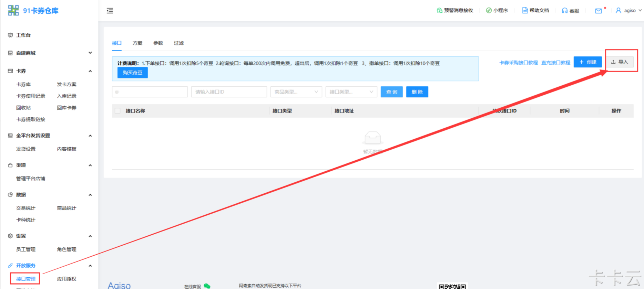Open the 直充接口教程 link

[x=556, y=63]
